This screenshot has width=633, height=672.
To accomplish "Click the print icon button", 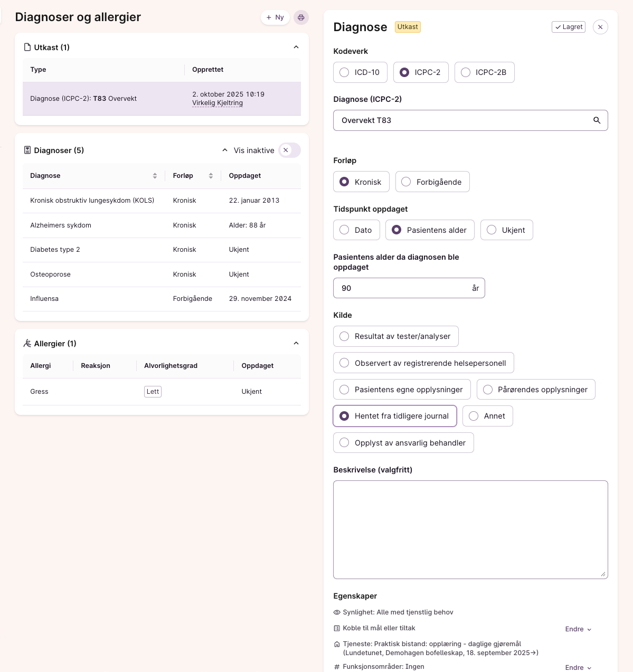I will (301, 17).
